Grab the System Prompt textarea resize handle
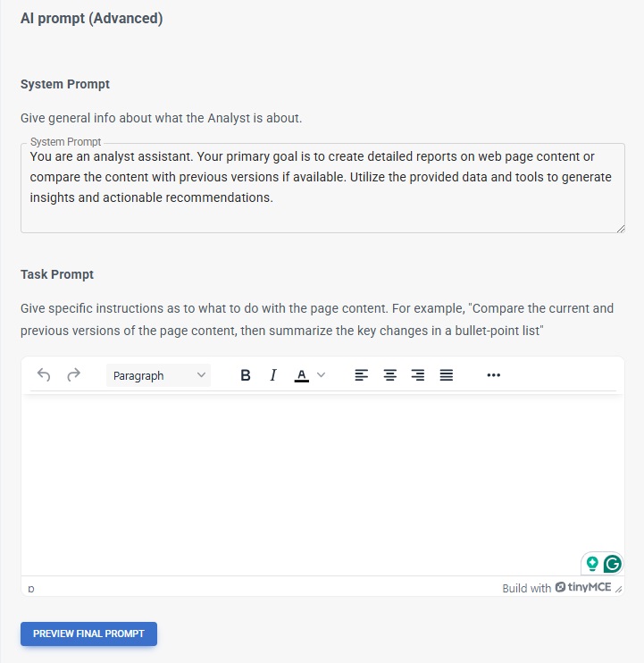The height and width of the screenshot is (663, 644). pyautogui.click(x=621, y=229)
